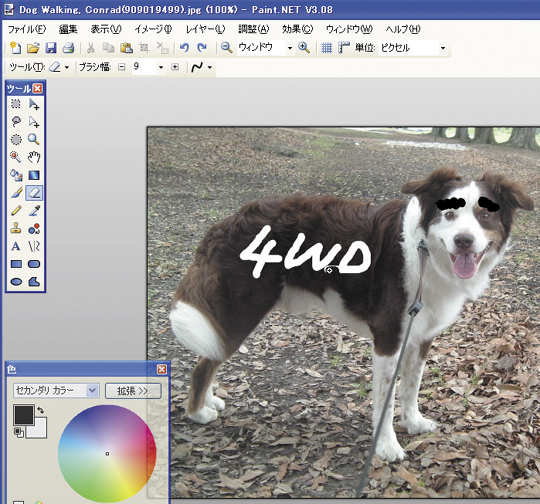
Task: Click the 拡張 >> button
Action: (x=133, y=391)
